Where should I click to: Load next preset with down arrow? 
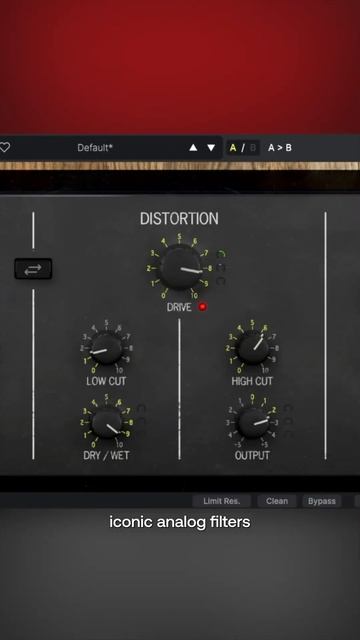[x=211, y=148]
